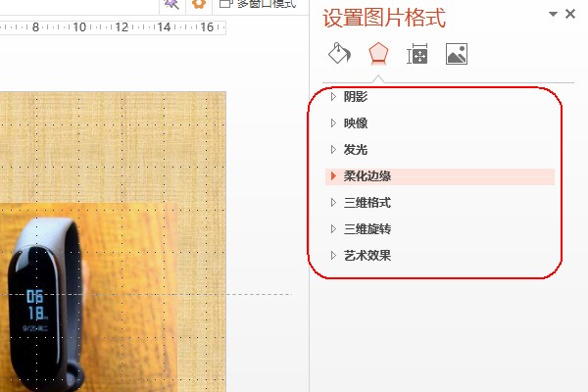Switch to the Picture tab icon

click(457, 54)
